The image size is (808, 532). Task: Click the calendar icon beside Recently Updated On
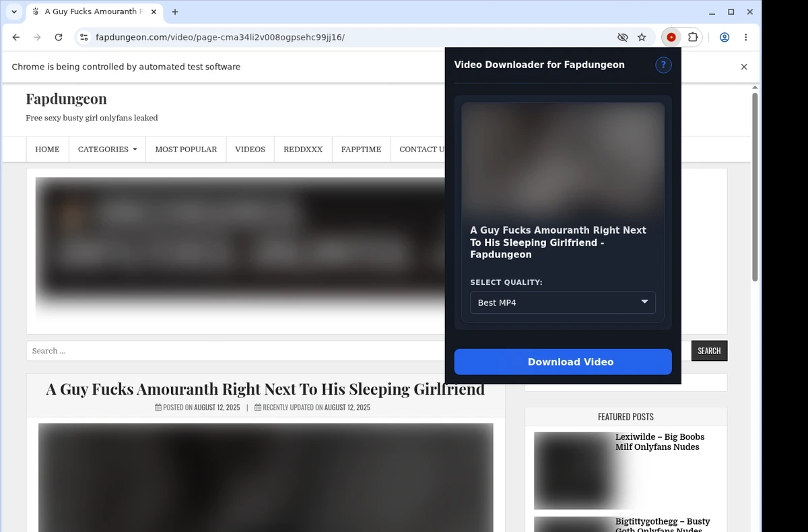coord(258,407)
